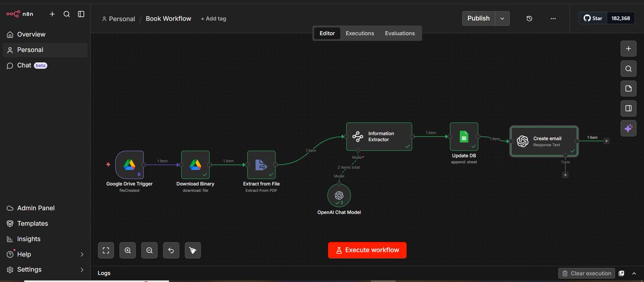Viewport: 644px width, 282px height.
Task: Select the Download Binary node
Action: tap(195, 165)
